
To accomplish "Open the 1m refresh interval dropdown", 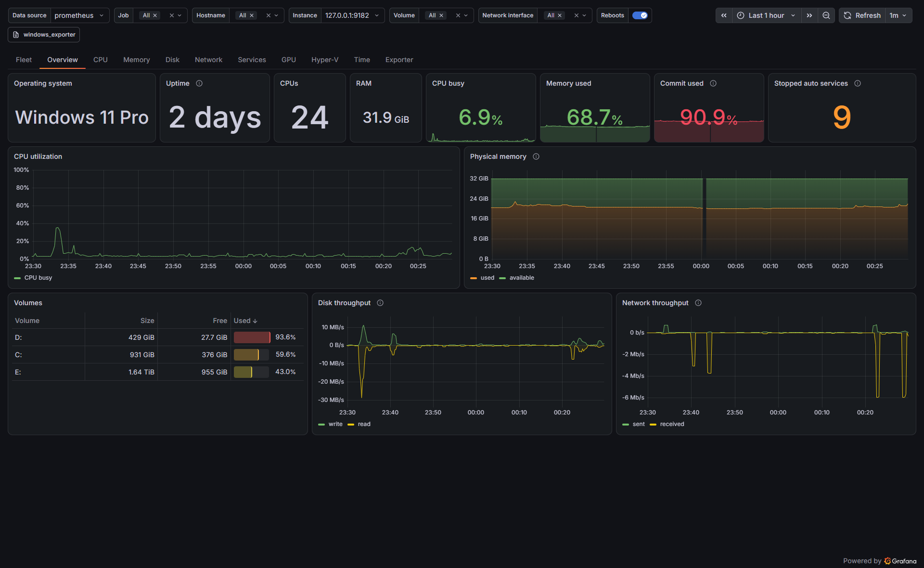I will (898, 15).
